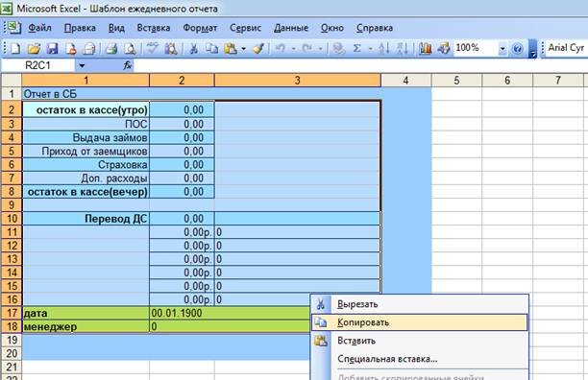Screen dimensions: 588x380
Task: Click the Name Box showing R2C1
Action: (38, 66)
